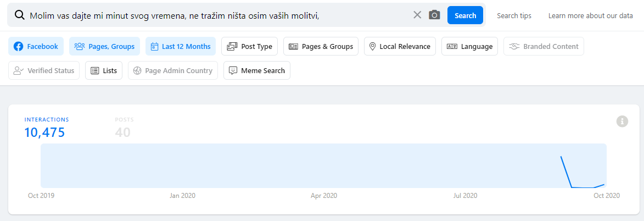Viewport: 644px width, 221px height.
Task: Select the Interactions metric tab
Action: (47, 128)
